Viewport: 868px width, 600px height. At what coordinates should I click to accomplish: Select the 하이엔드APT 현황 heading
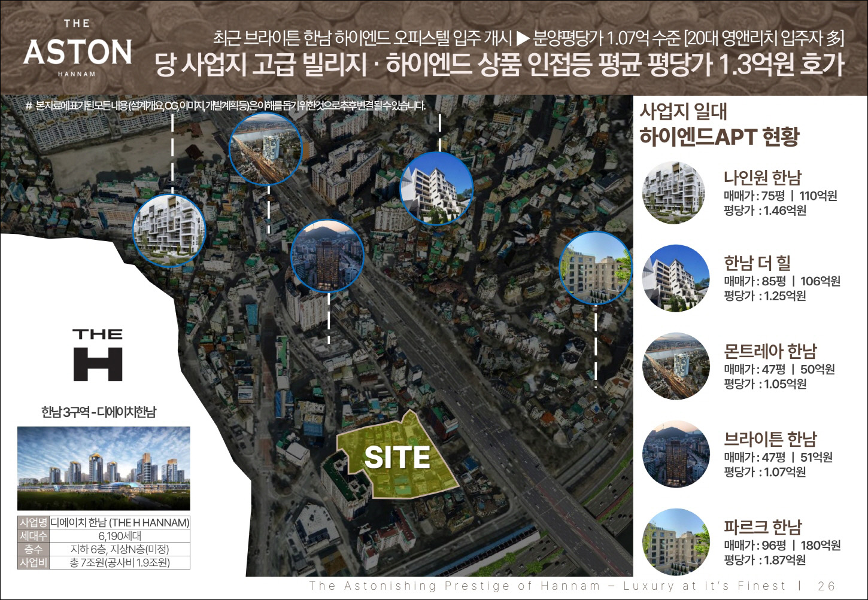click(720, 137)
